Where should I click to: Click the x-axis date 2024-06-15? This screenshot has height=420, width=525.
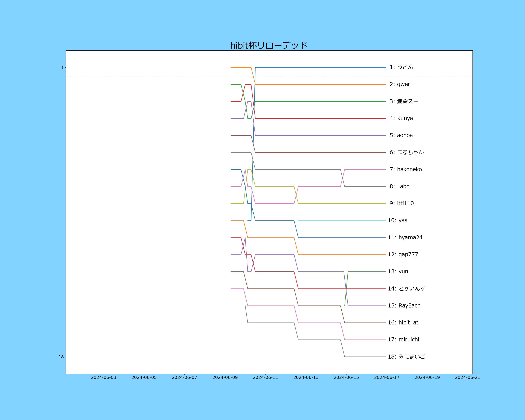(346, 377)
